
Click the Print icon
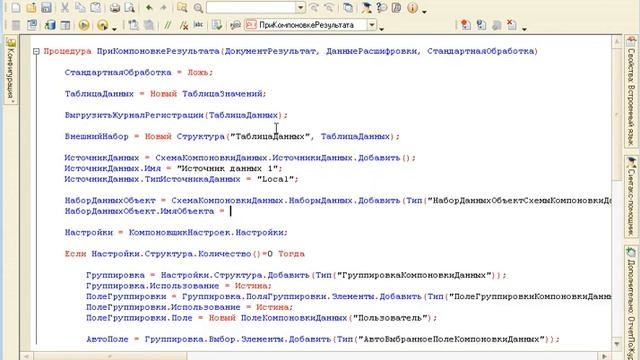pyautogui.click(x=115, y=7)
